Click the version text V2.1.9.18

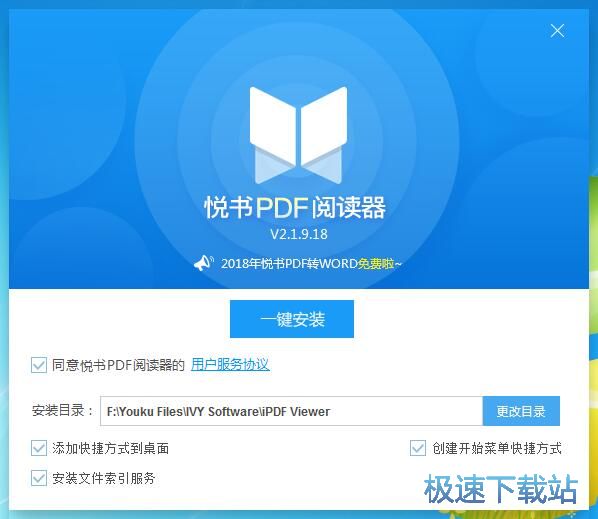pos(299,234)
